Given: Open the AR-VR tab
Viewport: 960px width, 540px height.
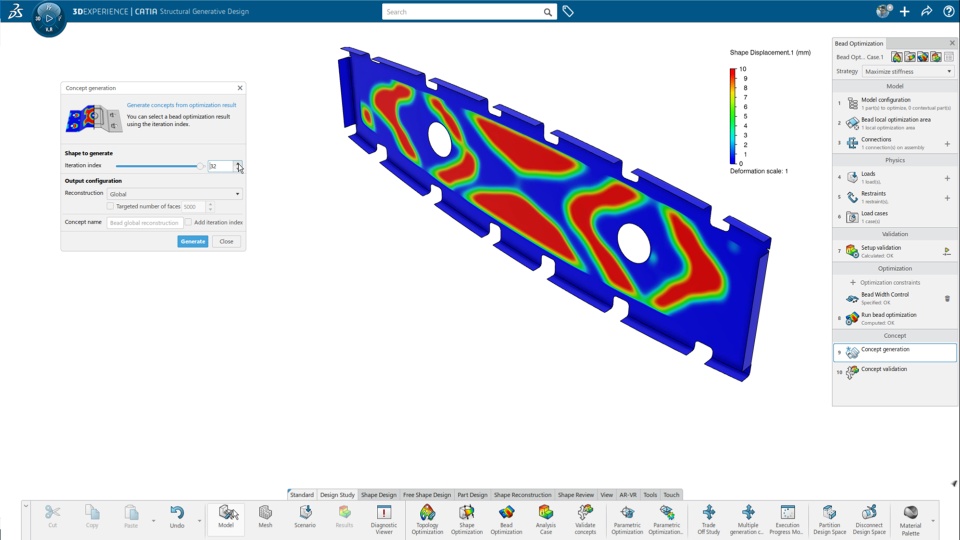Looking at the screenshot, I should click(x=628, y=495).
